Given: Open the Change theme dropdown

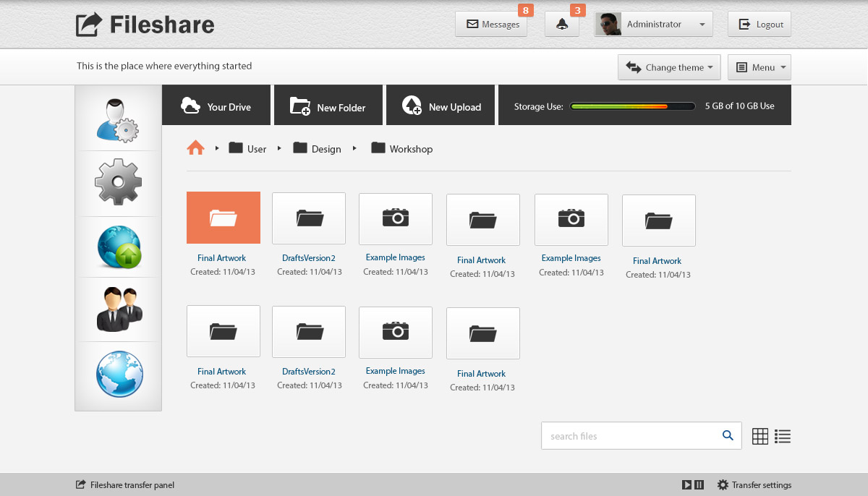Looking at the screenshot, I should [668, 67].
